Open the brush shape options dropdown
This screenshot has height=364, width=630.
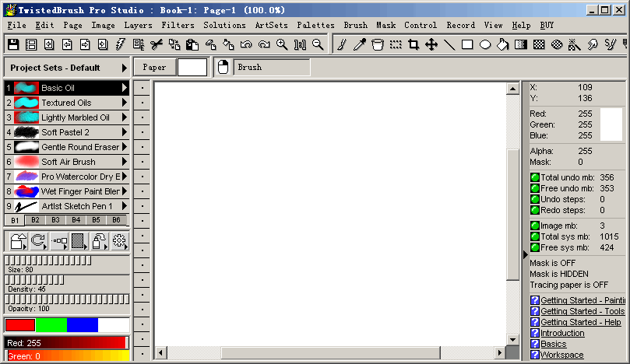(x=19, y=241)
